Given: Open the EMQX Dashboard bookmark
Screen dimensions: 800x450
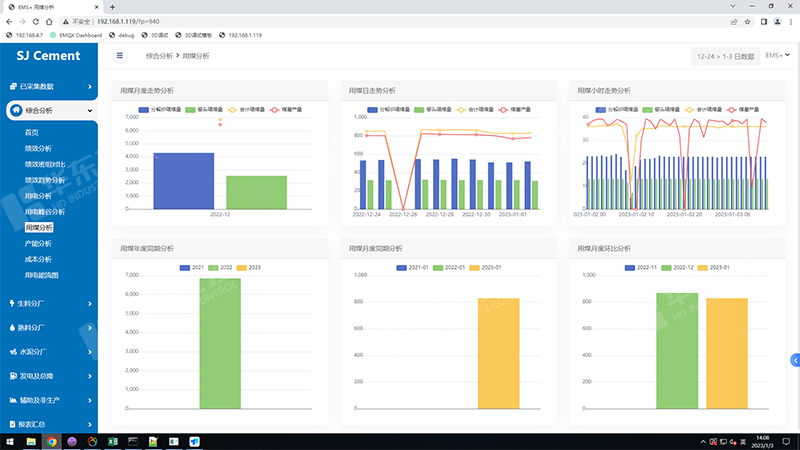Looking at the screenshot, I should pyautogui.click(x=78, y=35).
